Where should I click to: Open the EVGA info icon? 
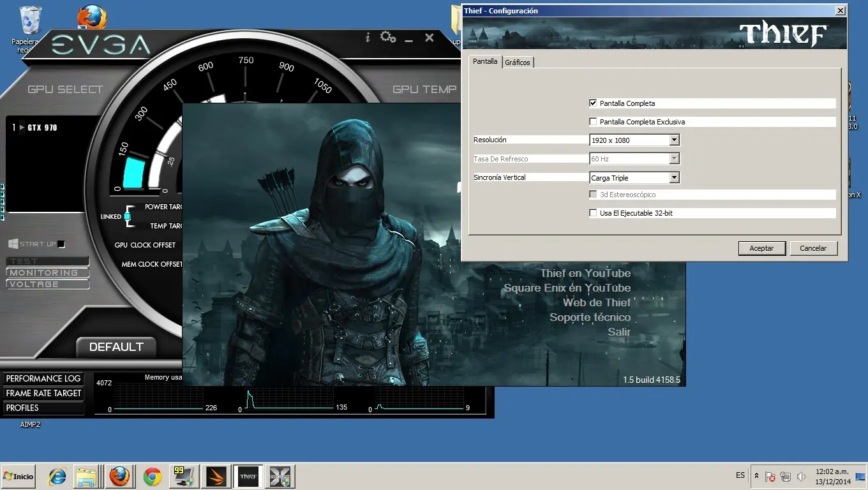[x=368, y=38]
